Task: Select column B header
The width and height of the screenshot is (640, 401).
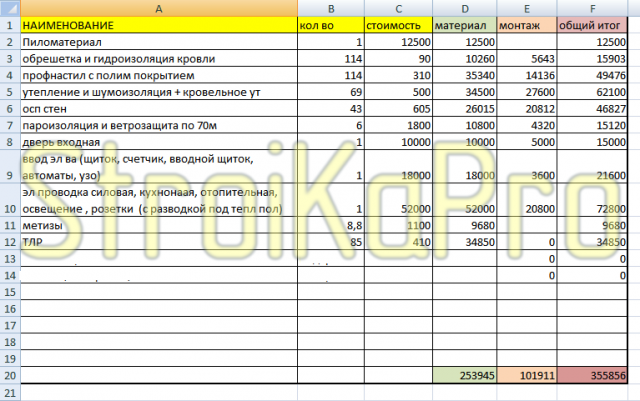Action: click(331, 8)
